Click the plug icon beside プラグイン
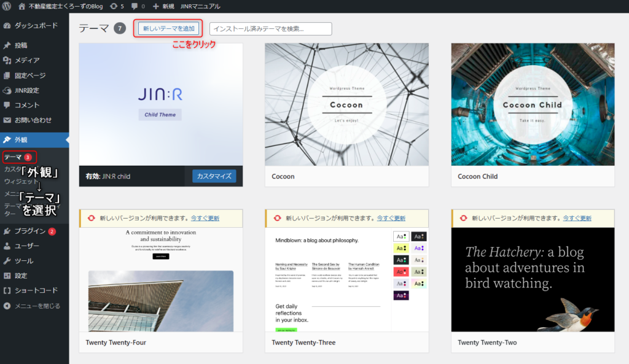The width and height of the screenshot is (629, 364). coord(7,231)
